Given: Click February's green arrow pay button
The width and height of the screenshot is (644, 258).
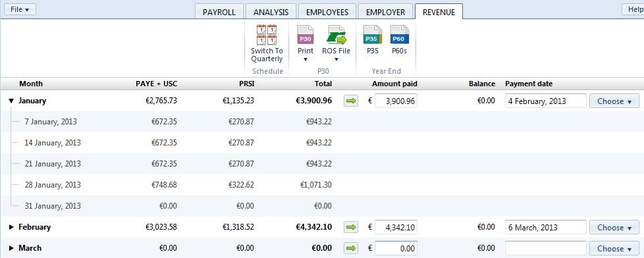Looking at the screenshot, I should 351,227.
